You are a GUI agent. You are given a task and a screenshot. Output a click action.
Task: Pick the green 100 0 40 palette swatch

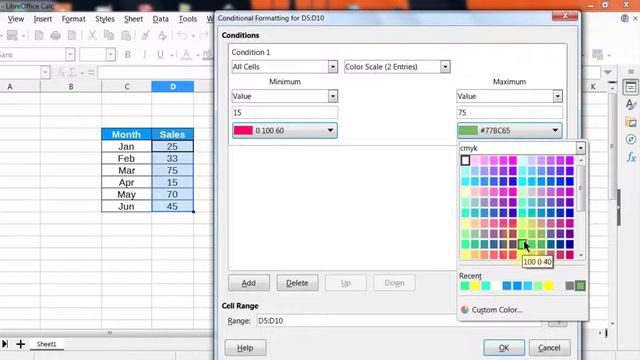click(522, 244)
